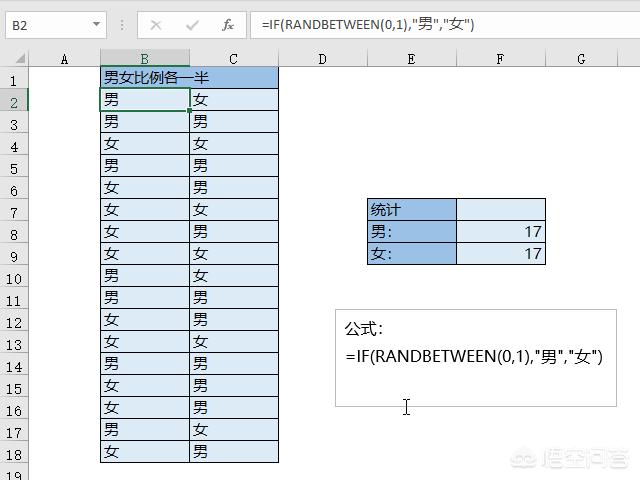Select the 17 count next to 女:
640x480 pixels.
(x=501, y=254)
